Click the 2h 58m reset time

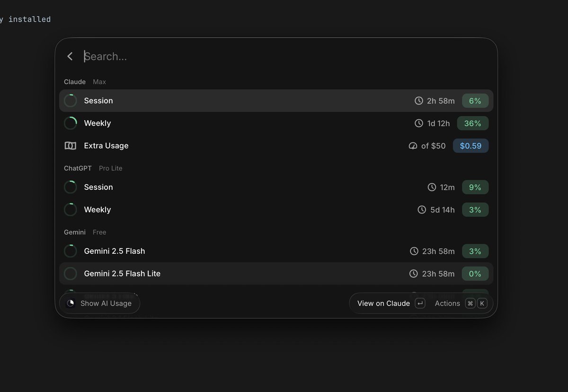(x=441, y=101)
